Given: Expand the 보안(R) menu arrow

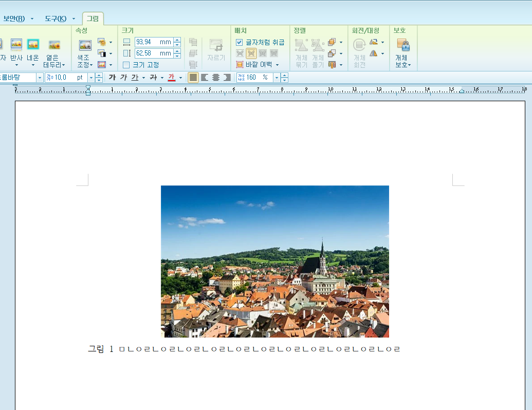Looking at the screenshot, I should coord(32,18).
